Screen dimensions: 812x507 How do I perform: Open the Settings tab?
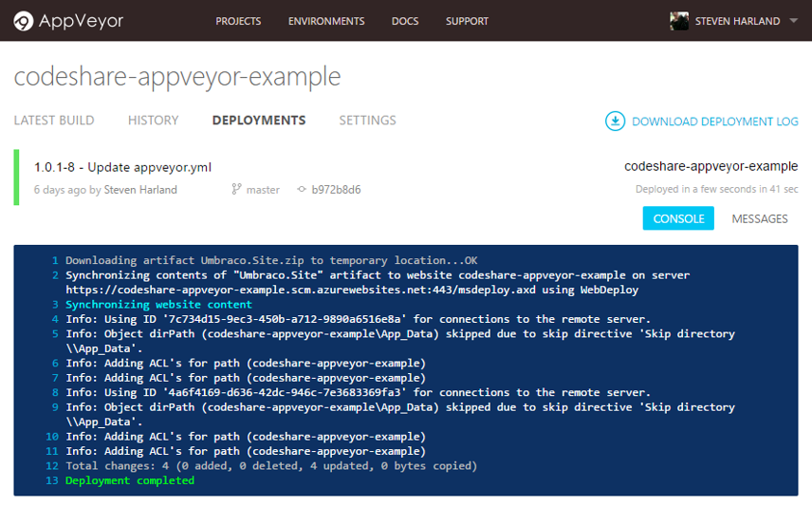pos(367,121)
